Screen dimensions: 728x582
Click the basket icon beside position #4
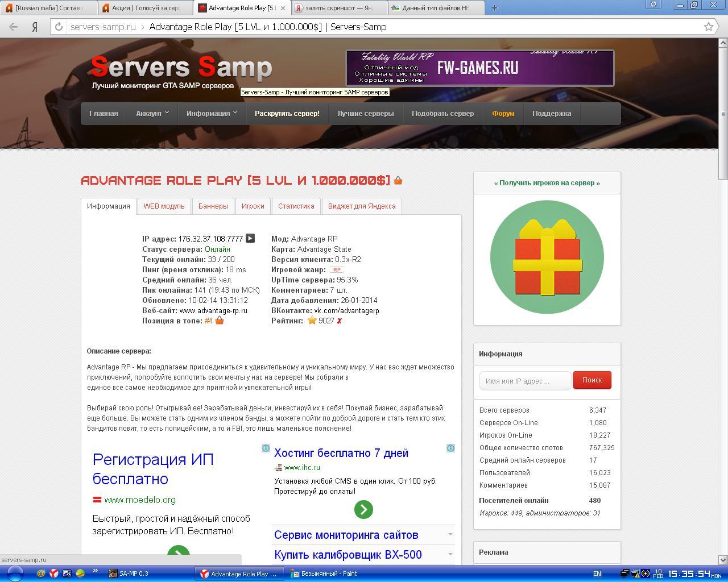tap(220, 321)
